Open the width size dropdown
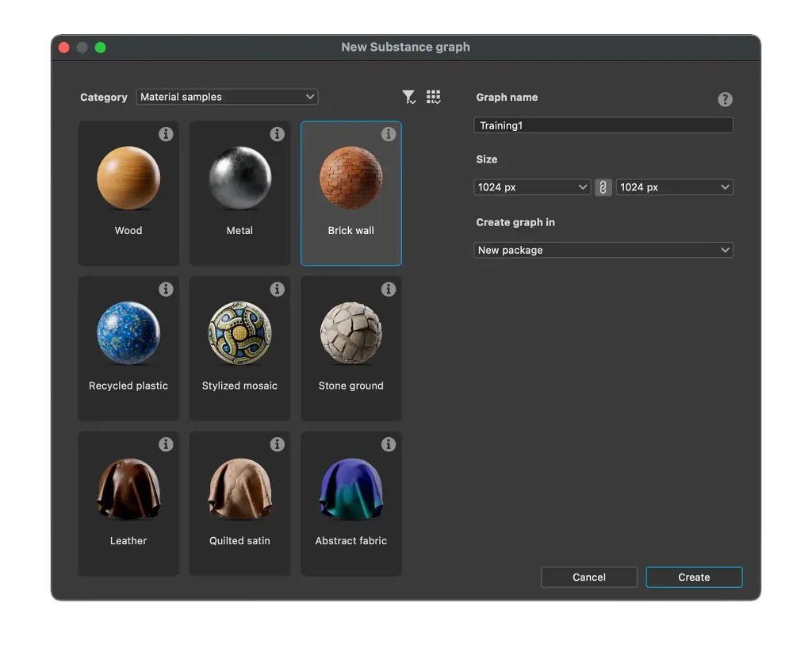This screenshot has width=812, height=668. [x=531, y=187]
